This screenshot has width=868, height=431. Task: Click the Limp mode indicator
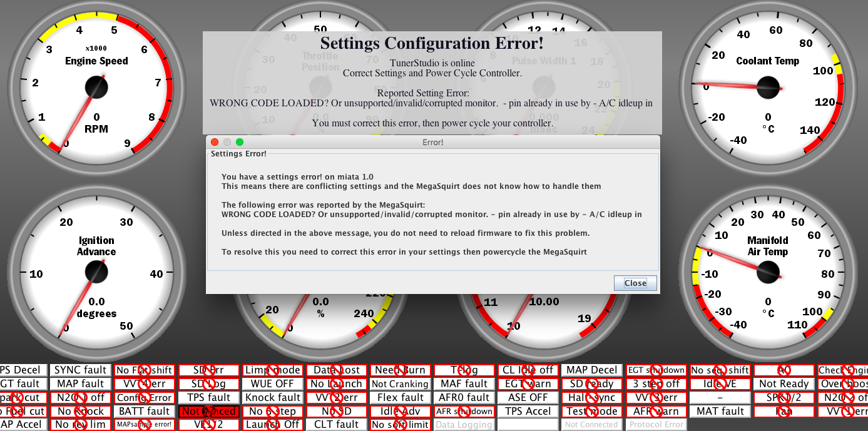click(272, 370)
